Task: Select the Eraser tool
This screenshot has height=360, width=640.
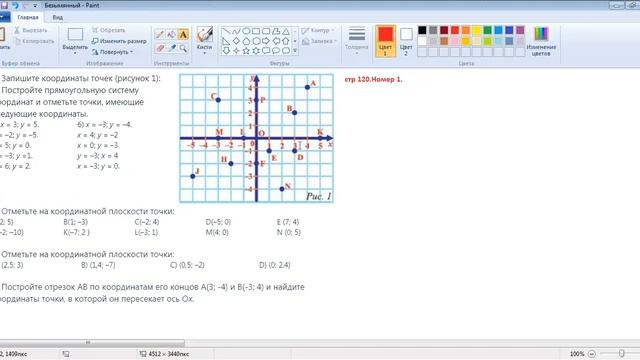Action: [x=160, y=48]
